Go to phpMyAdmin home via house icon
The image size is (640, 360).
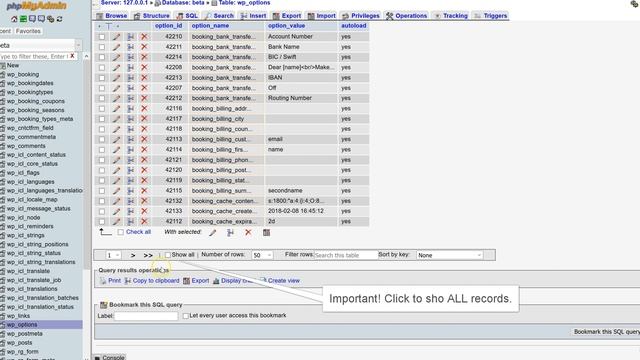(14, 19)
